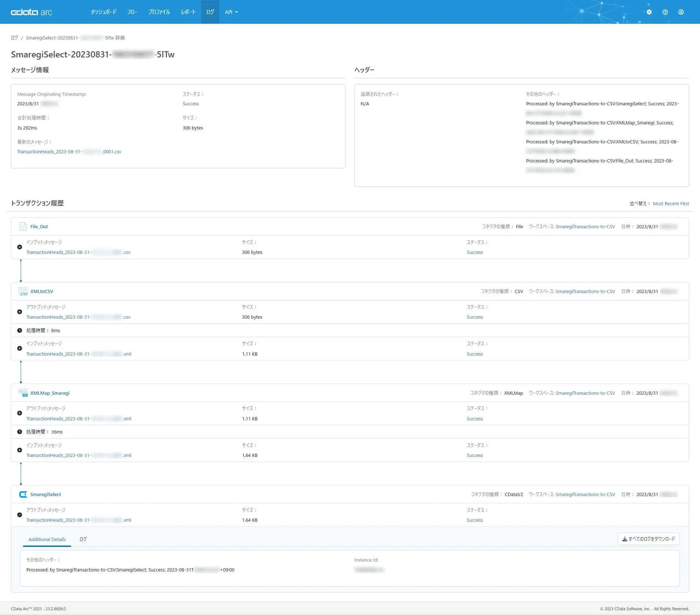The width and height of the screenshot is (700, 615).
Task: Open the settings gear icon
Action: pyautogui.click(x=649, y=12)
